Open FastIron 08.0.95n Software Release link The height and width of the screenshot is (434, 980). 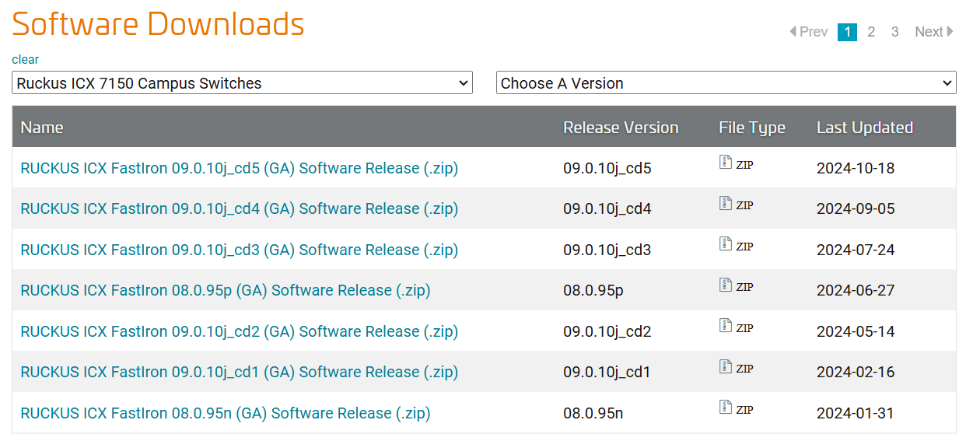(x=226, y=413)
